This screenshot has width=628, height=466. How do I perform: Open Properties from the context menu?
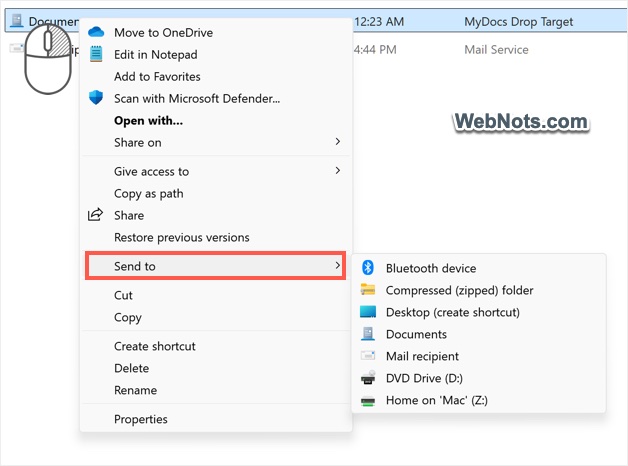pos(216,419)
